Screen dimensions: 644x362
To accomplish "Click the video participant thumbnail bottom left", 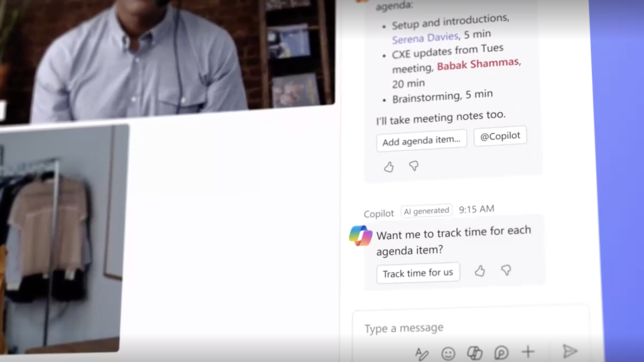I will coord(64,239).
